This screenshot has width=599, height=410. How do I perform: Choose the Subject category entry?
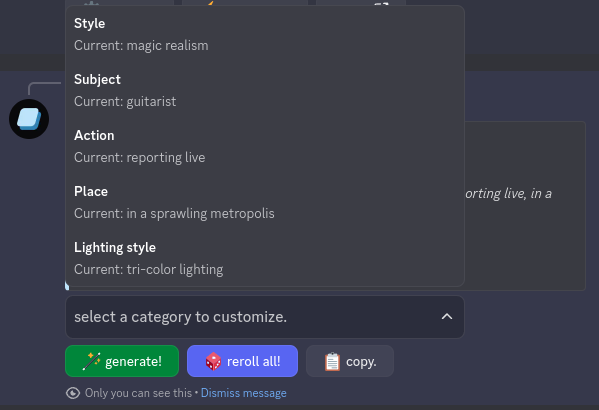265,91
